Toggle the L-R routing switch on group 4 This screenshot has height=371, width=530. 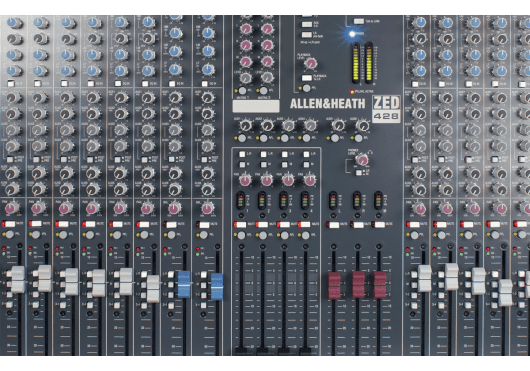(x=306, y=154)
